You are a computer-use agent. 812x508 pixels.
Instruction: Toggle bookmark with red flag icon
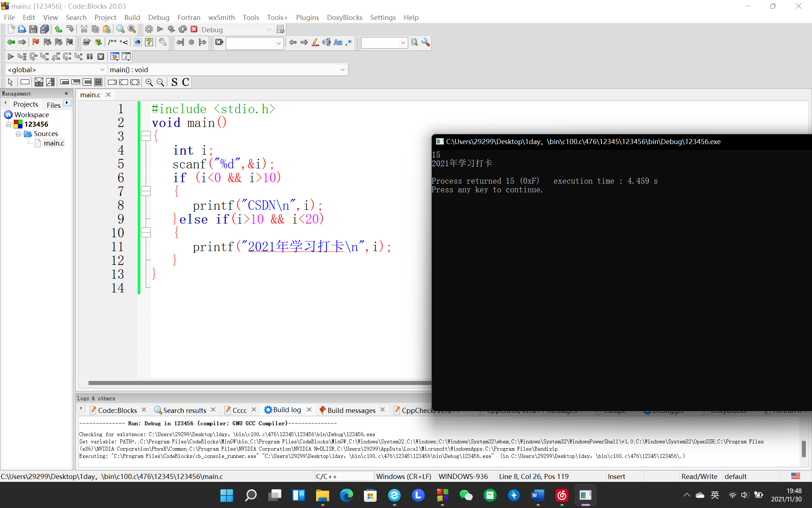(x=36, y=42)
